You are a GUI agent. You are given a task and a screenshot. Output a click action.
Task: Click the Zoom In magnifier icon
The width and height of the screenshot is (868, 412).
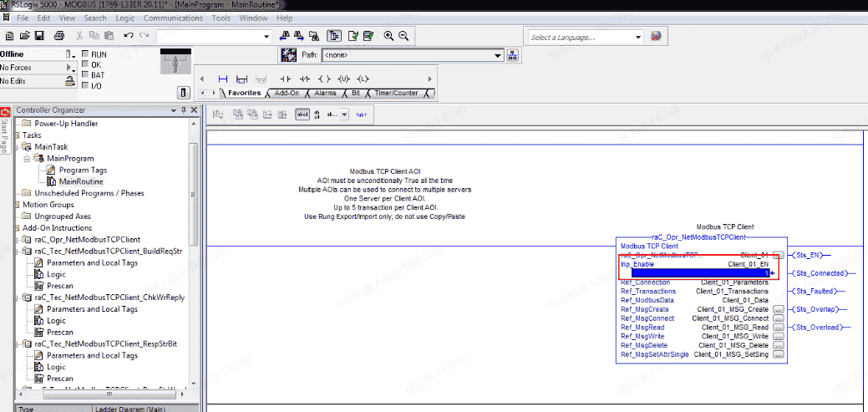388,36
